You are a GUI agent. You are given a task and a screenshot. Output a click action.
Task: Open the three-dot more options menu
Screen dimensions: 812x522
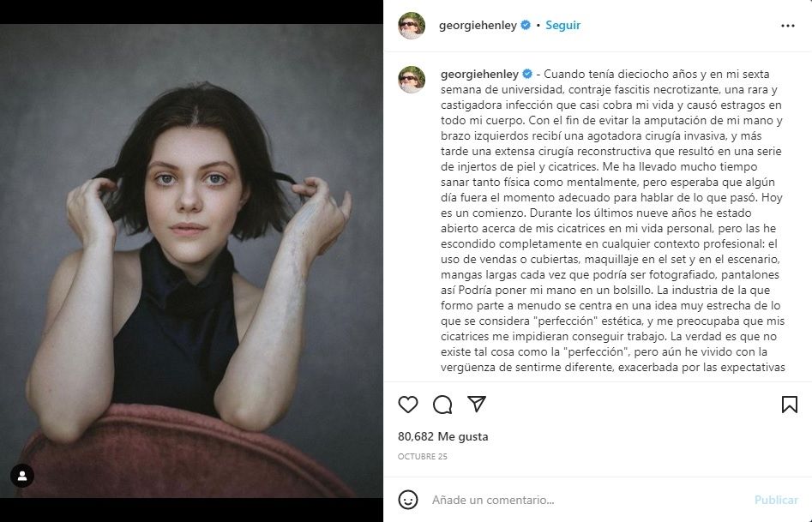click(788, 26)
